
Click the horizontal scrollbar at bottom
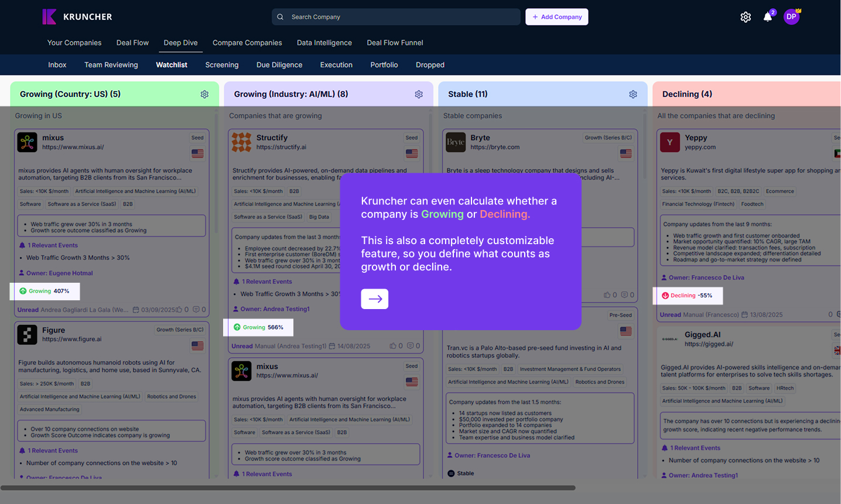[287, 488]
